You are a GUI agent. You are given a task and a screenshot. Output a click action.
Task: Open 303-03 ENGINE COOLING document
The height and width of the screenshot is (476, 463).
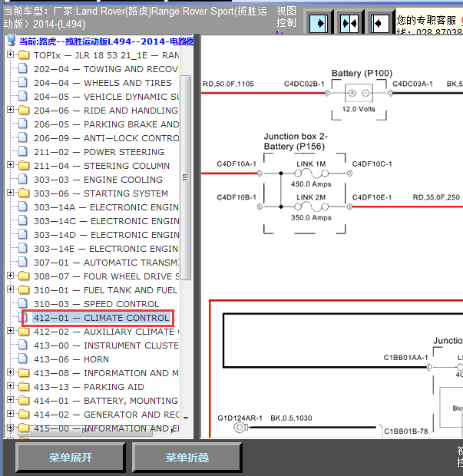pyautogui.click(x=98, y=180)
